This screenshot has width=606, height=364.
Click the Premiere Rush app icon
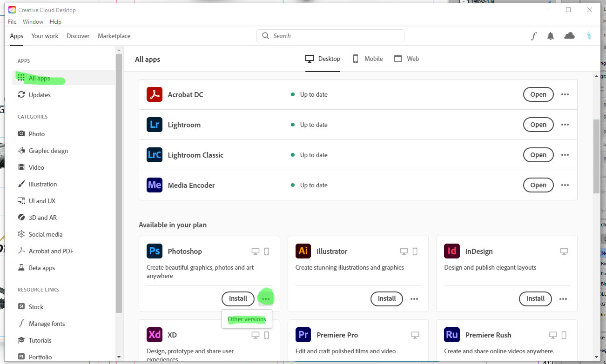[452, 335]
